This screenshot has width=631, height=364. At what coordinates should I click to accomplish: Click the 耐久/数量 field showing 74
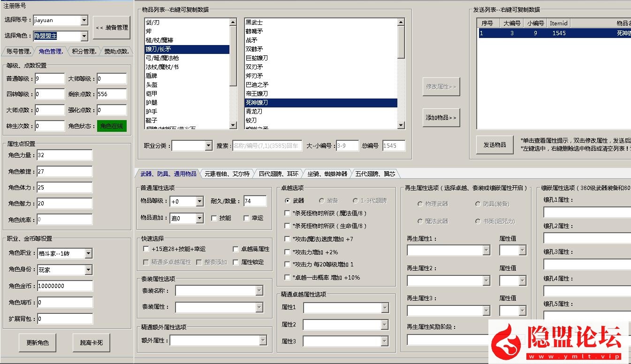(x=255, y=201)
